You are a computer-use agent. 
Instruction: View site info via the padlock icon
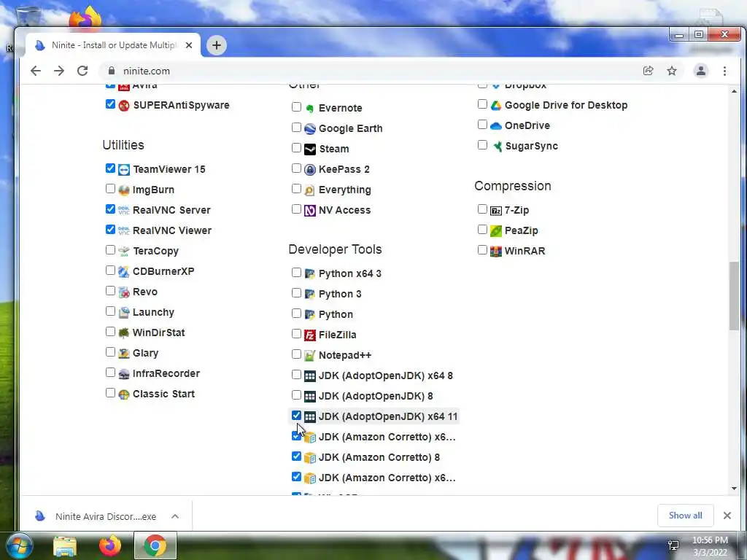112,71
